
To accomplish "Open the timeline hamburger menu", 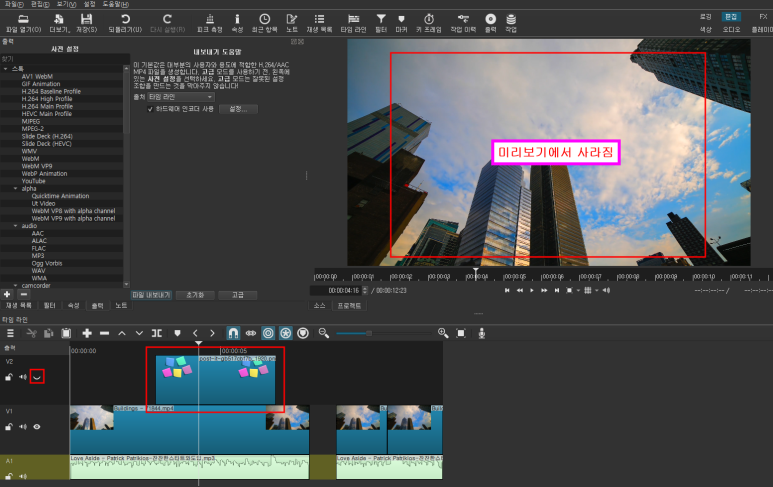I will pyautogui.click(x=10, y=333).
